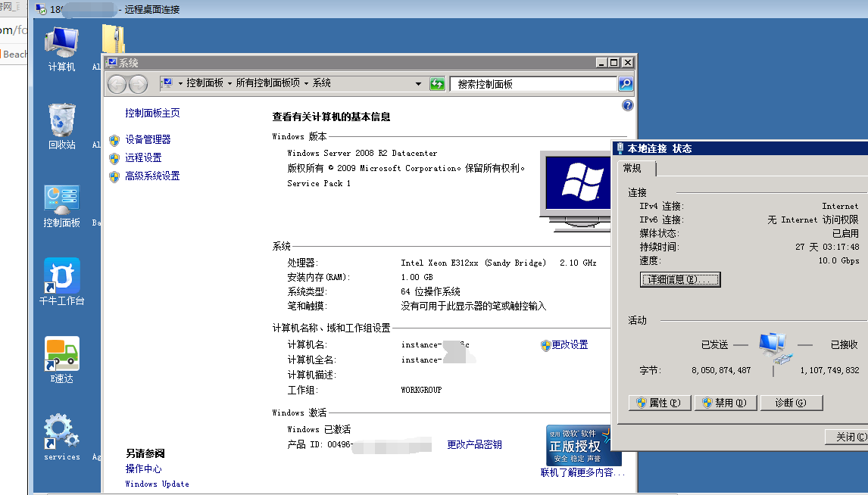Click the 诊断 button

pyautogui.click(x=791, y=403)
